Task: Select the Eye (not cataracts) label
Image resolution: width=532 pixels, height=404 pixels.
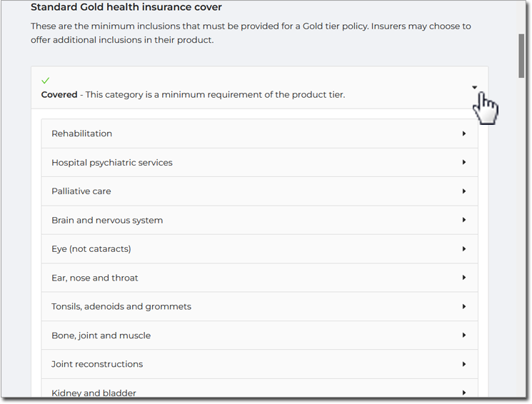Action: pyautogui.click(x=91, y=249)
